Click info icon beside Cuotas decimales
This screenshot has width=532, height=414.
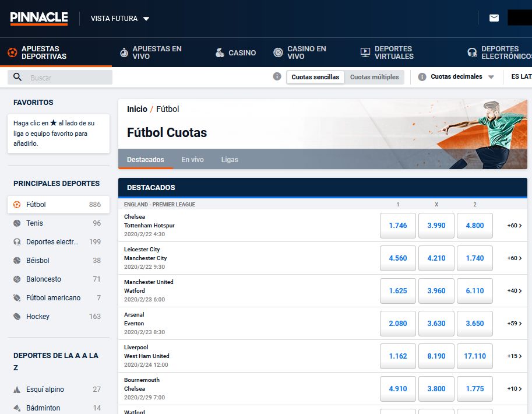pyautogui.click(x=422, y=77)
